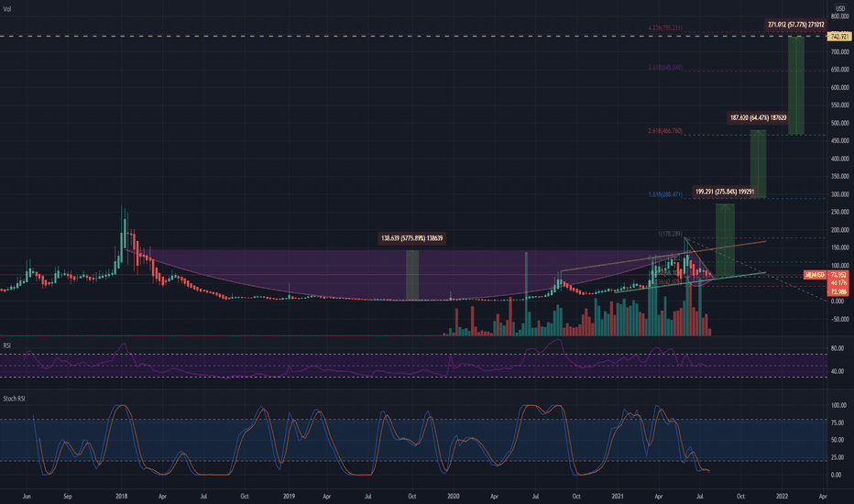
Task: Click the yellow 742.921 horizontal line price label
Action: (838, 37)
